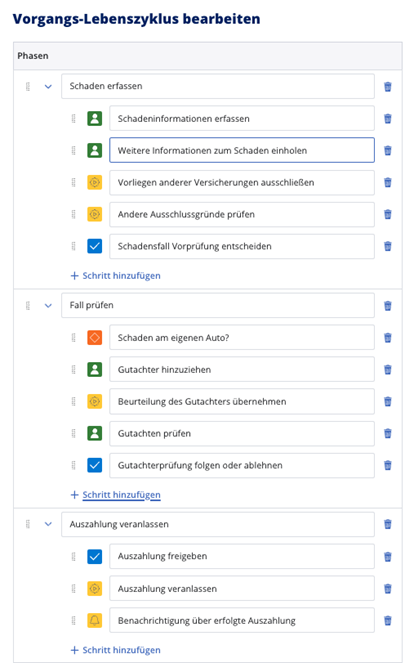
Task: Click the drag handle icon of 'Gutachten prüfen' step
Action: click(x=73, y=433)
